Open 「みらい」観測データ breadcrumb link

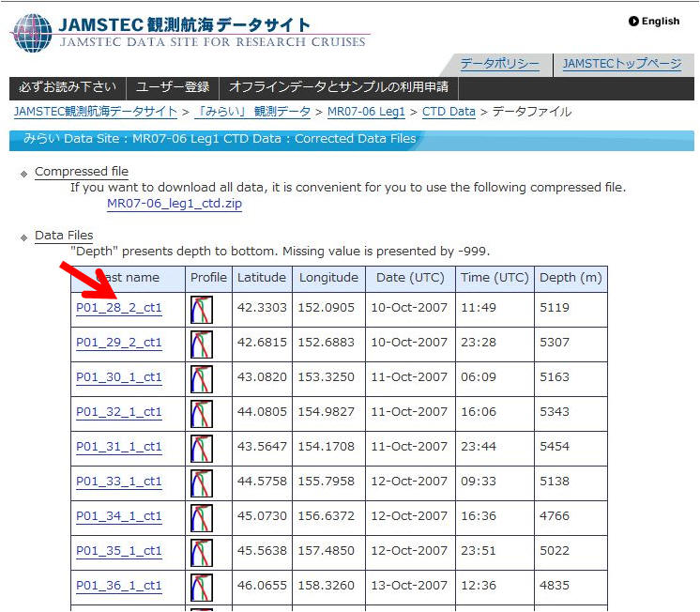click(x=251, y=112)
